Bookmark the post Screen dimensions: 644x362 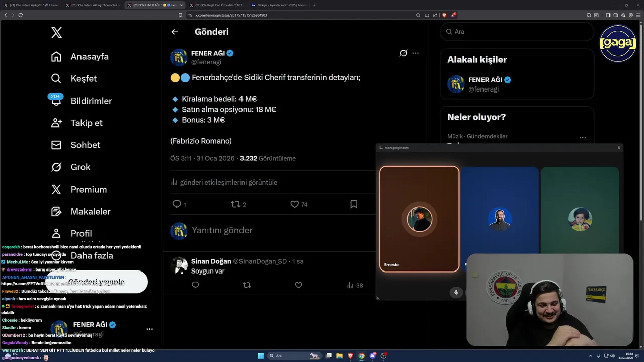coord(354,204)
